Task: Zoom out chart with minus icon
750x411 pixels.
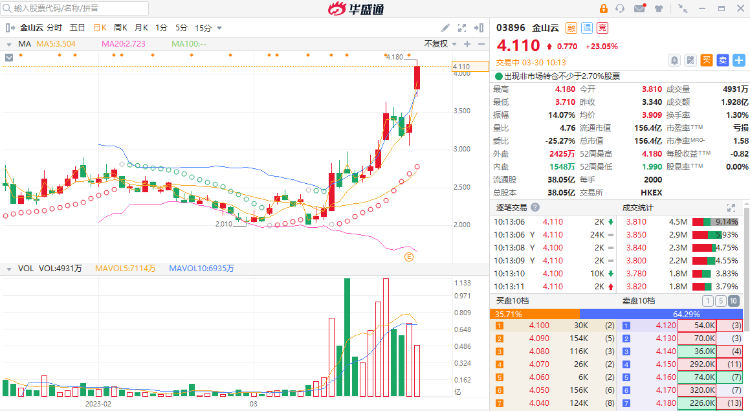Action: [481, 44]
